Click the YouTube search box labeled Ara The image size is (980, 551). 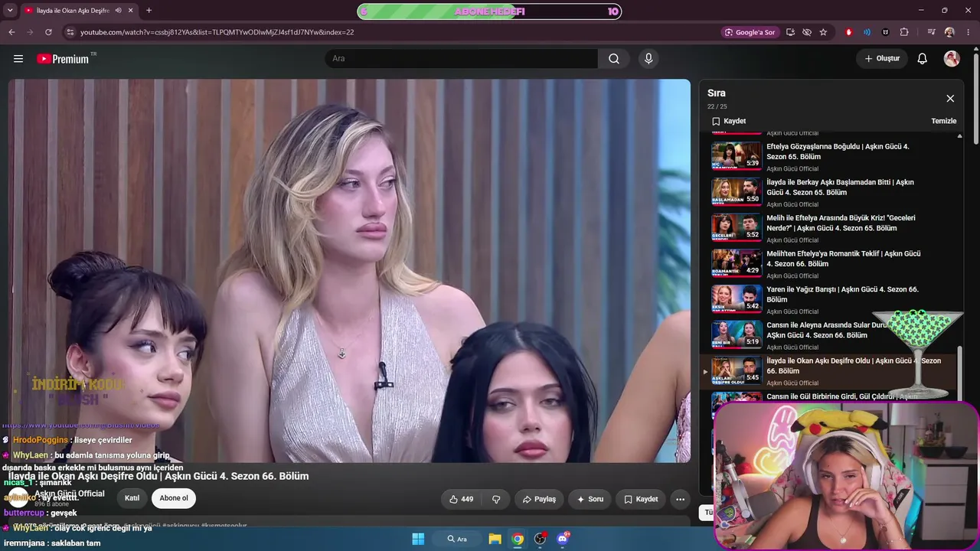(x=461, y=59)
